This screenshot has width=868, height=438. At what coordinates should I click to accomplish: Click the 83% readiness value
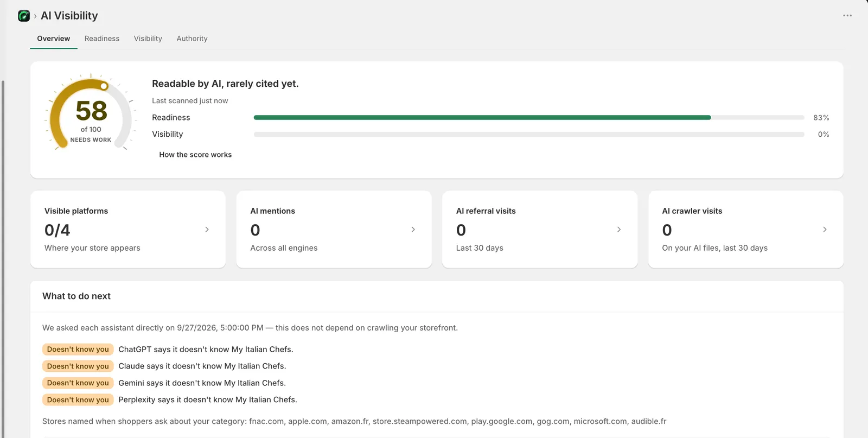tap(821, 118)
